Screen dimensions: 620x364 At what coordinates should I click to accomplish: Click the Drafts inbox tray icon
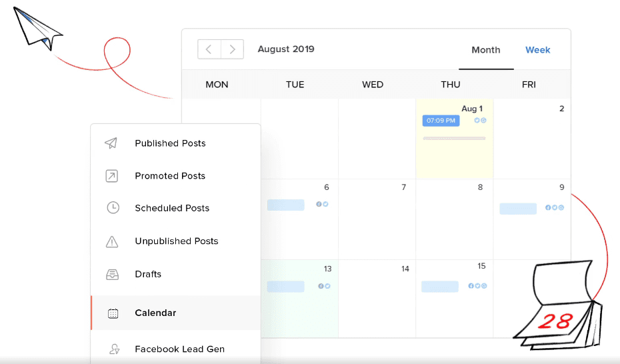(x=112, y=274)
